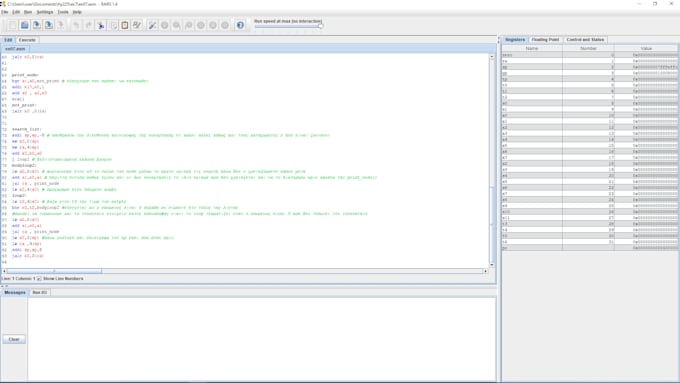
Task: Click the editor vertical scrollbar up arrow
Action: (x=492, y=56)
